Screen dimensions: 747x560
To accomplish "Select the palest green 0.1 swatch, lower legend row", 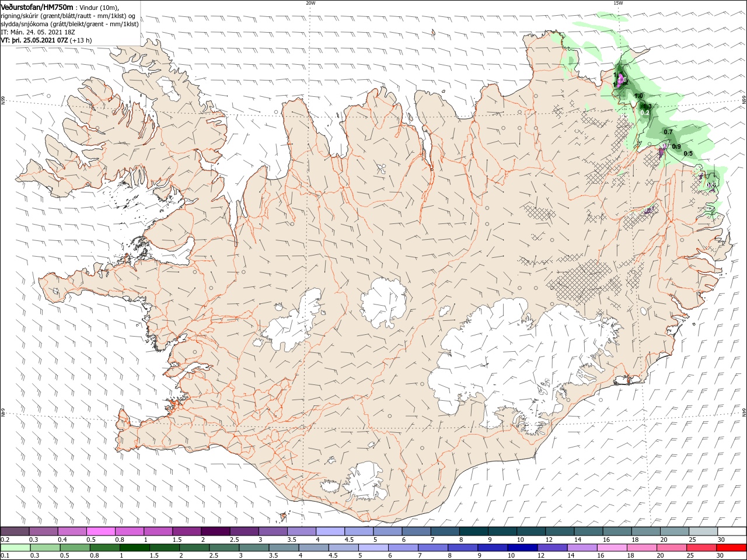I will tap(16, 548).
